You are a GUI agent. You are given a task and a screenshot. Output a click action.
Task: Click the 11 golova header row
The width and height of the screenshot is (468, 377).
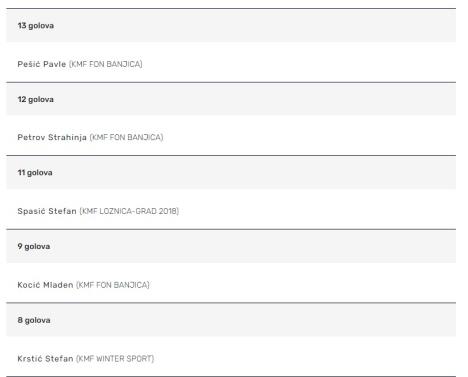(231, 173)
